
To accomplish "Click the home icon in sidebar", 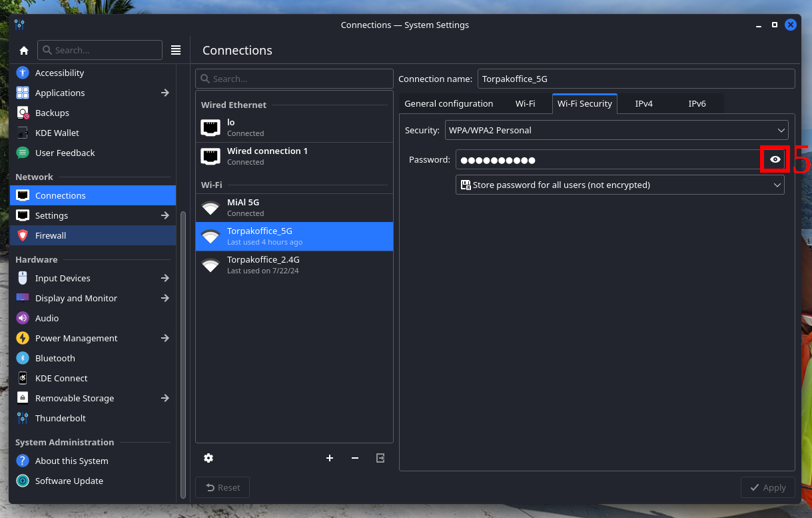I will (24, 51).
